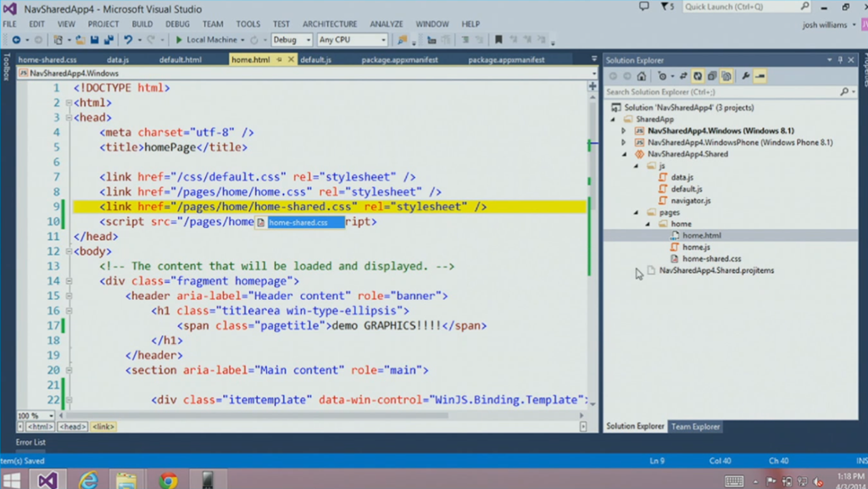The height and width of the screenshot is (489, 868).
Task: Click the search magnifier in Solution Explorer
Action: [x=844, y=92]
